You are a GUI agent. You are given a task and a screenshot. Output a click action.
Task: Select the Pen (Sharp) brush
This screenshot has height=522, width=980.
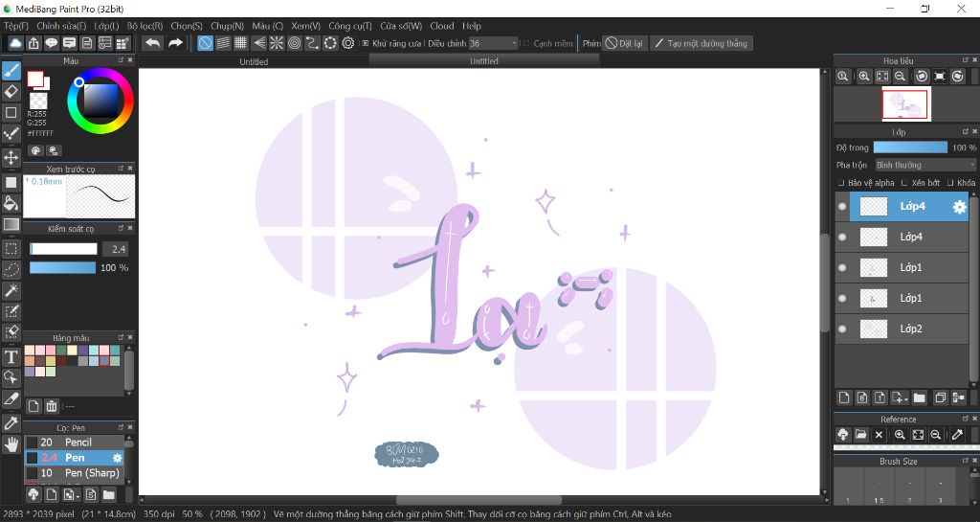75,473
